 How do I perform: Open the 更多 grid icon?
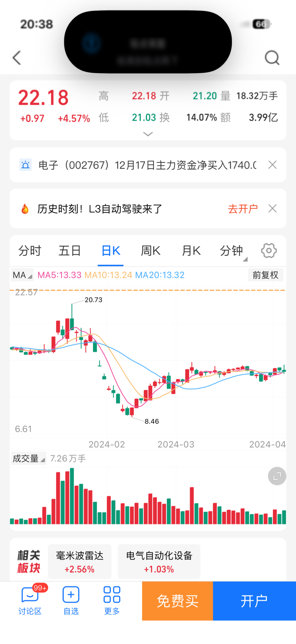pos(112,595)
